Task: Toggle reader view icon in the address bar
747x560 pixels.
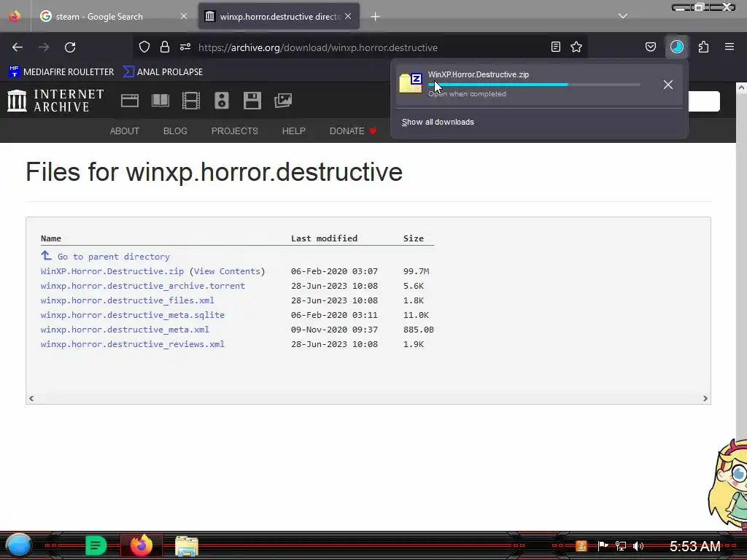Action: click(555, 47)
